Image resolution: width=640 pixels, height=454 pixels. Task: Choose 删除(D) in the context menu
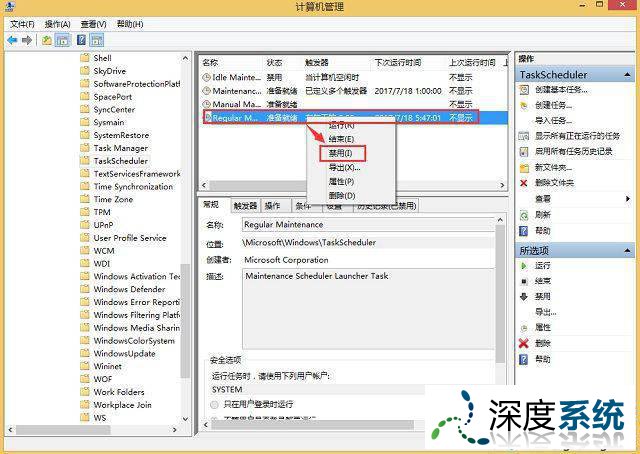342,196
